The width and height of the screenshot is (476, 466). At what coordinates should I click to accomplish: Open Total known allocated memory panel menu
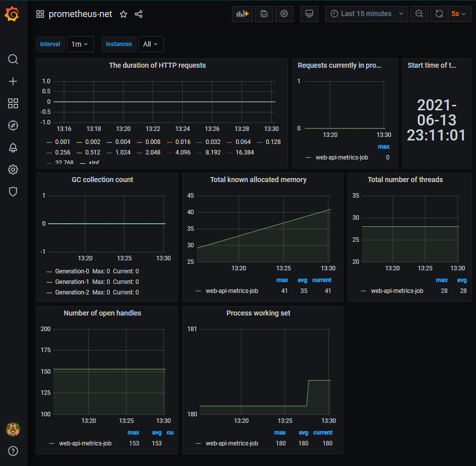click(259, 180)
